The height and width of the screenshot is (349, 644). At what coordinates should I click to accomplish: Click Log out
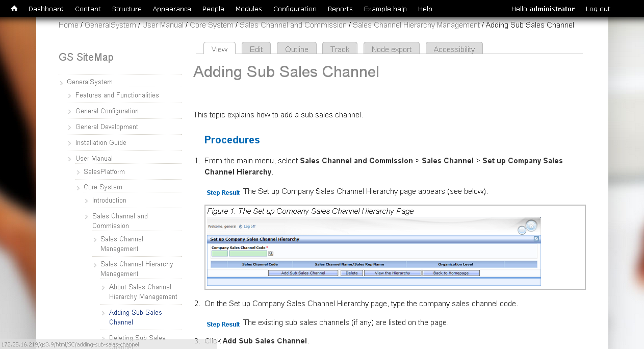point(598,9)
